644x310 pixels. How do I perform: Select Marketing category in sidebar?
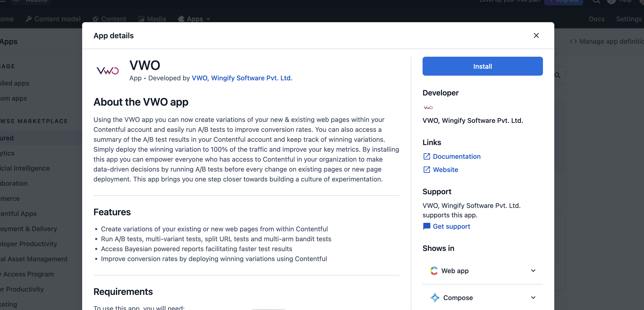(x=8, y=305)
